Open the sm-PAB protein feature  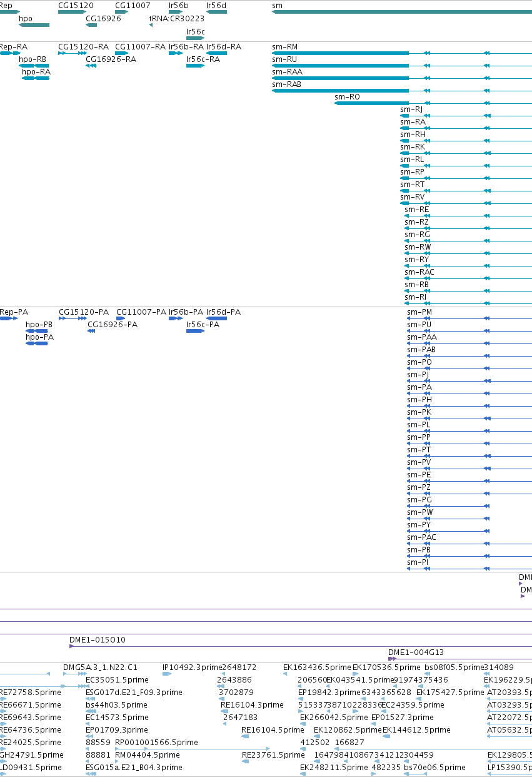pos(469,356)
